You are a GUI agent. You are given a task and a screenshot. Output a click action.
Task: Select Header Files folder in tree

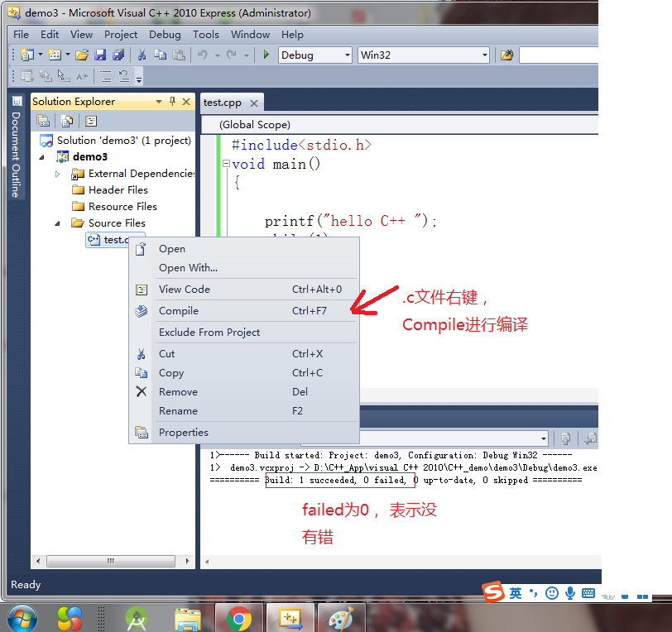pyautogui.click(x=118, y=189)
